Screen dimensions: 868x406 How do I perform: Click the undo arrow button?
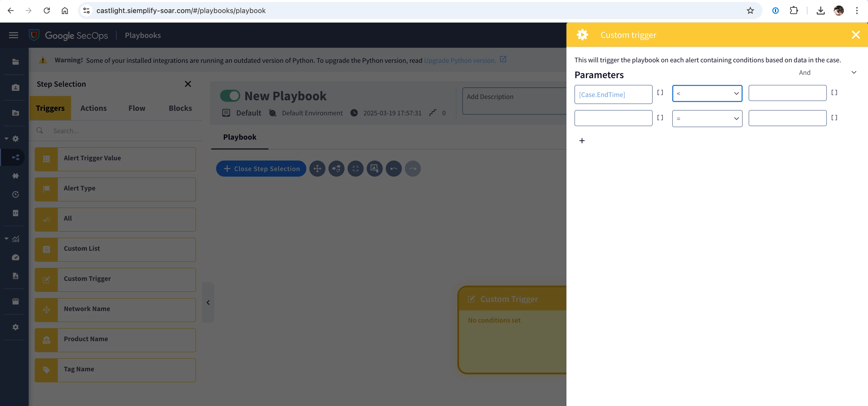pos(394,169)
